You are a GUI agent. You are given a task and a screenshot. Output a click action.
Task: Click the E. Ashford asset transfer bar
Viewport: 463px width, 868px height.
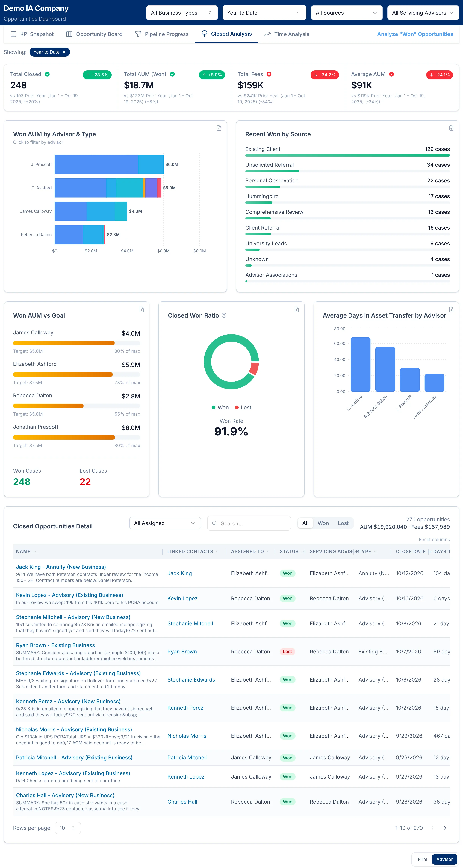tap(360, 364)
